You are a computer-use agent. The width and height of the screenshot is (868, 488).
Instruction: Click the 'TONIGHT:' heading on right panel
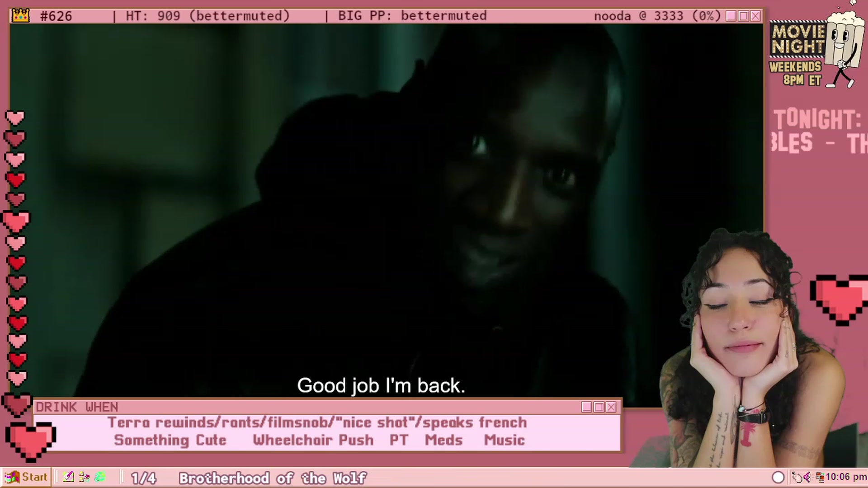[817, 120]
